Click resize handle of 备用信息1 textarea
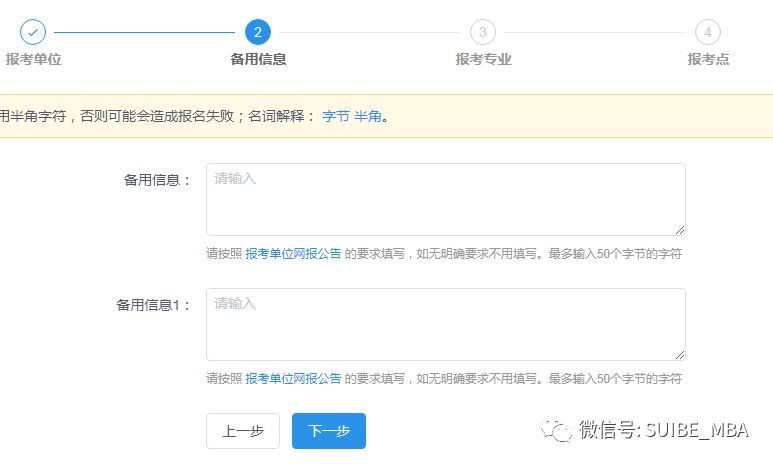The height and width of the screenshot is (464, 773). tap(679, 354)
